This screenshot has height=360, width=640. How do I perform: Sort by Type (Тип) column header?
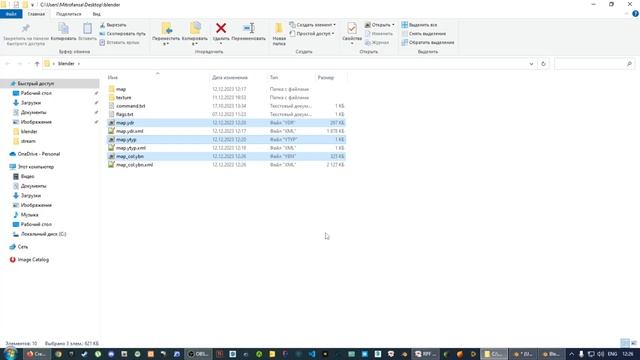[274, 78]
